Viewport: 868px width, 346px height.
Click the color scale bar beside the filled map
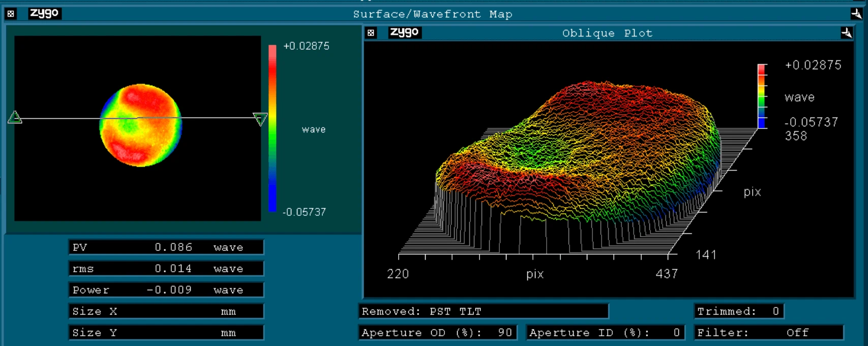(x=273, y=128)
